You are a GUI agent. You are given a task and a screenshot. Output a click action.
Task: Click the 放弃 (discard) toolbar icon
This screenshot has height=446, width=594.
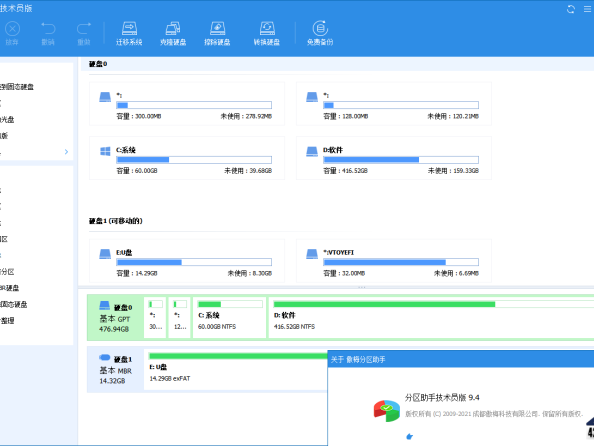click(x=12, y=29)
